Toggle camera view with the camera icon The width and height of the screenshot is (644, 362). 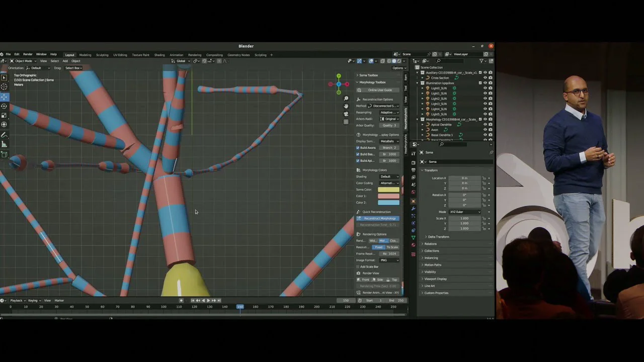click(x=346, y=114)
